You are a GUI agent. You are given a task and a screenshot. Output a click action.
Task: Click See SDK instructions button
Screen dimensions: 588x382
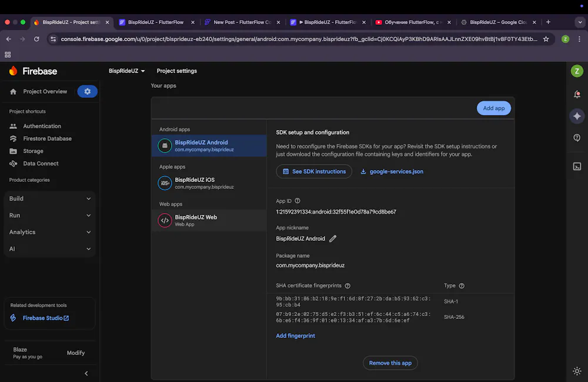click(x=314, y=171)
